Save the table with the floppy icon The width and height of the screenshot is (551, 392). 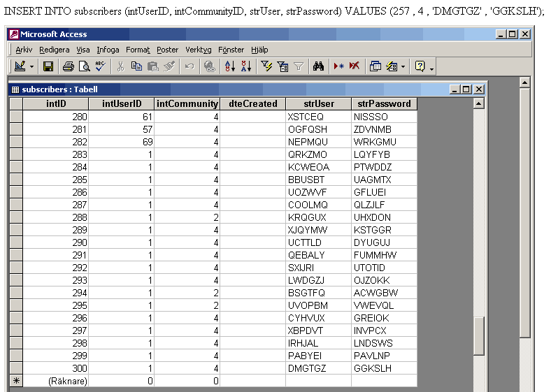(48, 66)
